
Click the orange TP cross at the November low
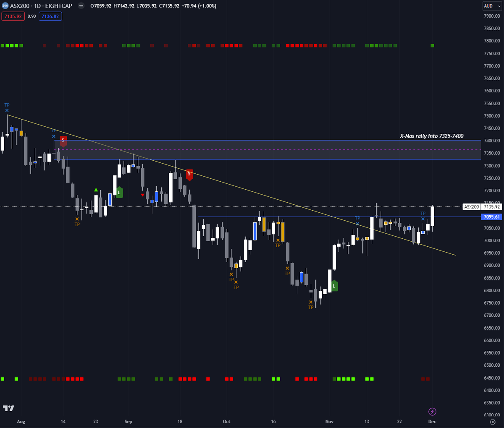point(311,302)
